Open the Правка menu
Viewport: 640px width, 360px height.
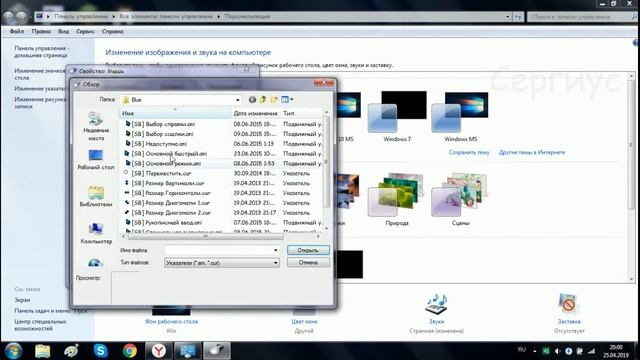click(x=41, y=31)
